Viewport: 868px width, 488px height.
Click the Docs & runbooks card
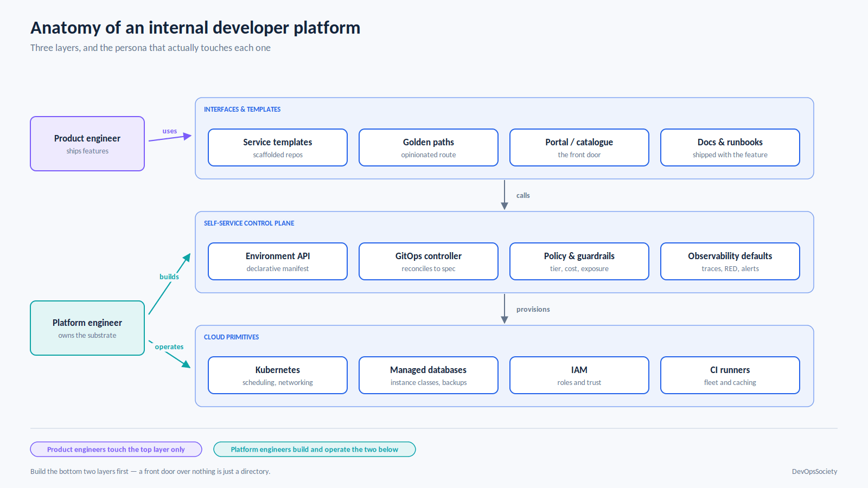coord(730,147)
